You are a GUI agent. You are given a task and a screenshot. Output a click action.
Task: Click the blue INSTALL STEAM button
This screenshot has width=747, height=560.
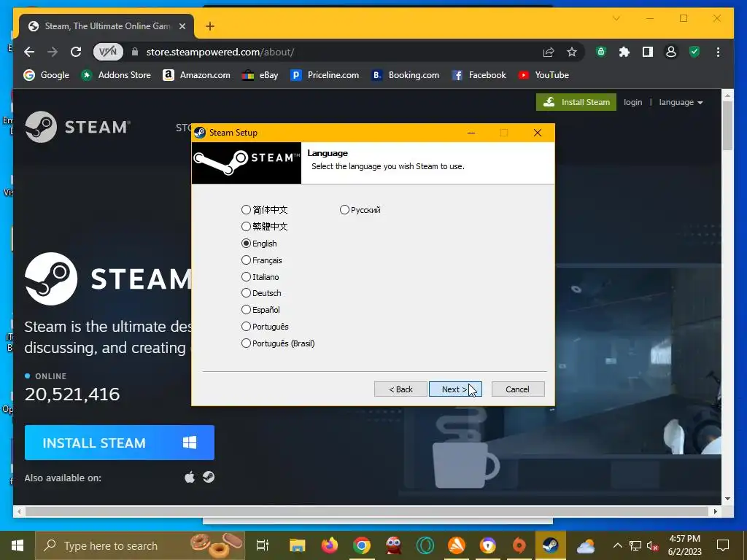pyautogui.click(x=119, y=443)
